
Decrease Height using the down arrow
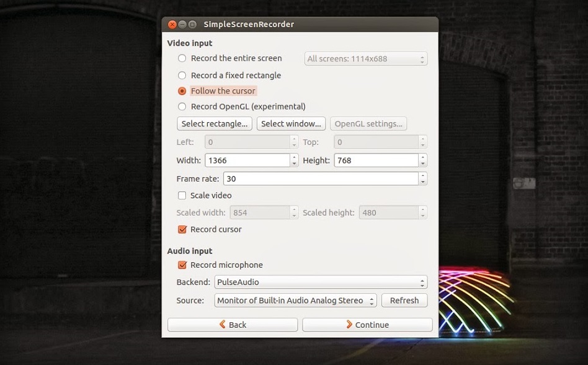coord(423,164)
